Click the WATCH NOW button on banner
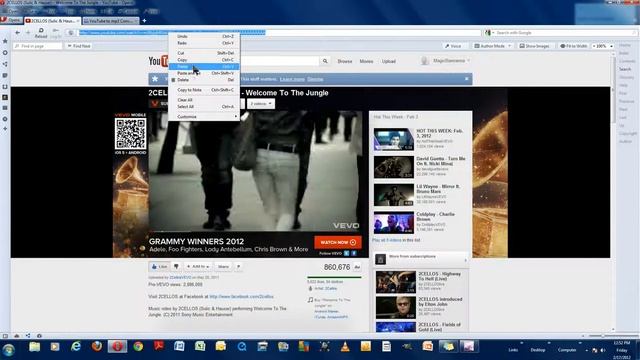Viewport: 640px width, 360px height. (338, 242)
